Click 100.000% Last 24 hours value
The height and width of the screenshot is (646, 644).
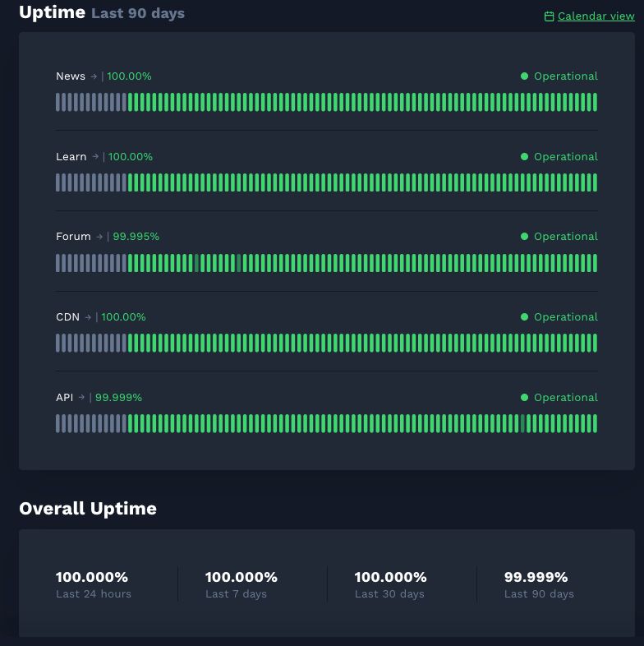point(92,577)
